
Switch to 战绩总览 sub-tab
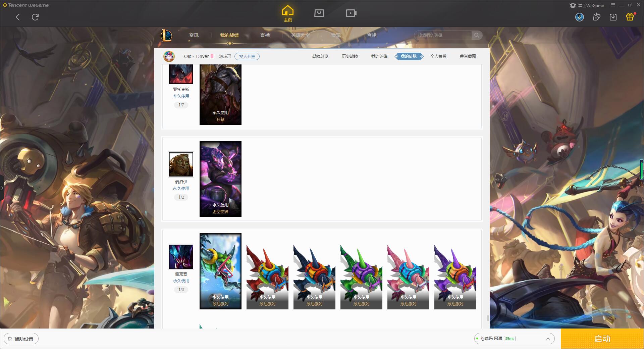[x=320, y=56]
